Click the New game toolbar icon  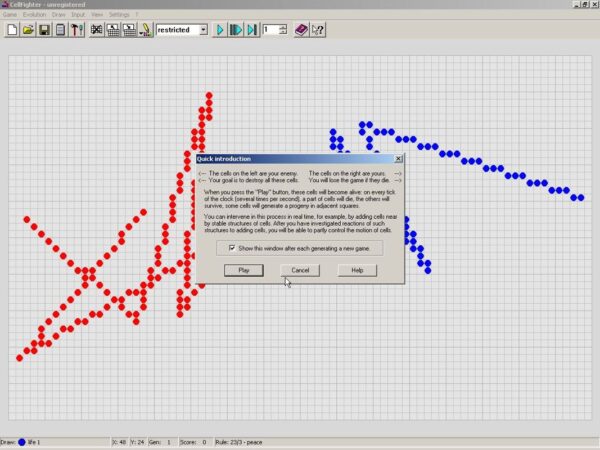[x=12, y=30]
